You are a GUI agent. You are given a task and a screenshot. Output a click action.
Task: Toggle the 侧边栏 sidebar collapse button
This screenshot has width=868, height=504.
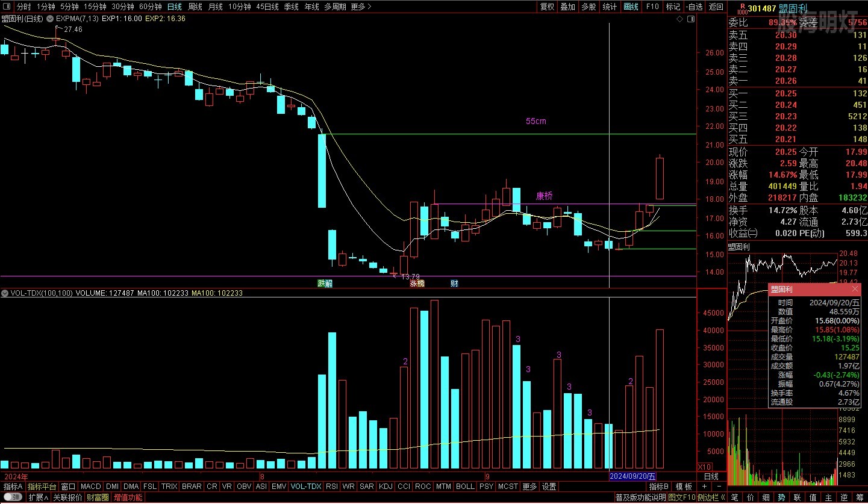(708, 497)
